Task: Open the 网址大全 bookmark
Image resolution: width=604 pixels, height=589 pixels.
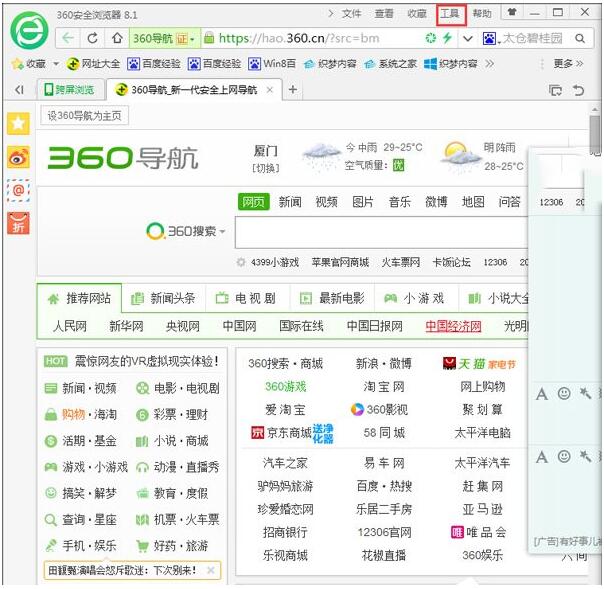Action: coord(93,64)
